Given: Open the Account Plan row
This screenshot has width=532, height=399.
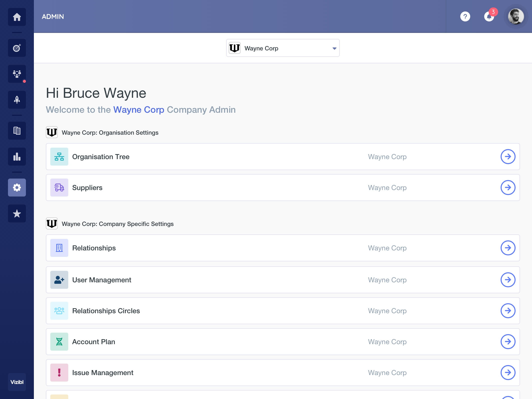Looking at the screenshot, I should point(282,342).
